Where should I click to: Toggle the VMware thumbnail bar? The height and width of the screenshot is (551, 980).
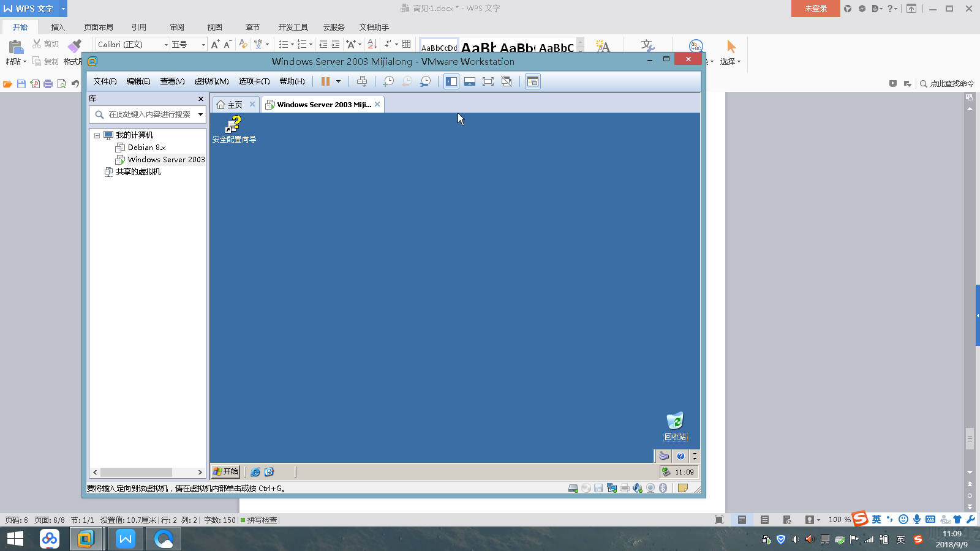[x=470, y=81]
